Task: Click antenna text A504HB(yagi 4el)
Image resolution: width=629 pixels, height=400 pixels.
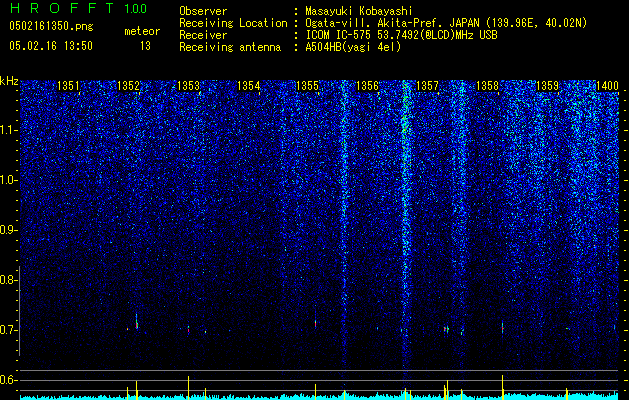Action: point(353,47)
